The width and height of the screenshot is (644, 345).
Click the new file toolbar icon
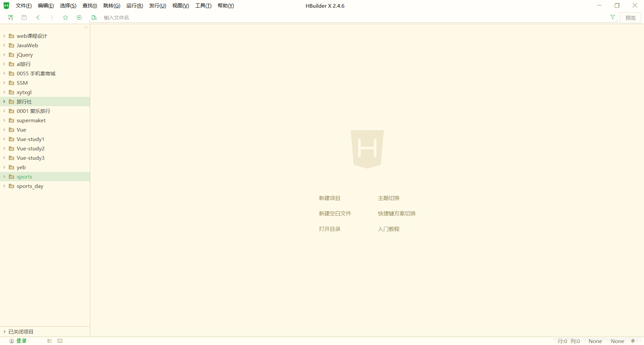pyautogui.click(x=10, y=17)
